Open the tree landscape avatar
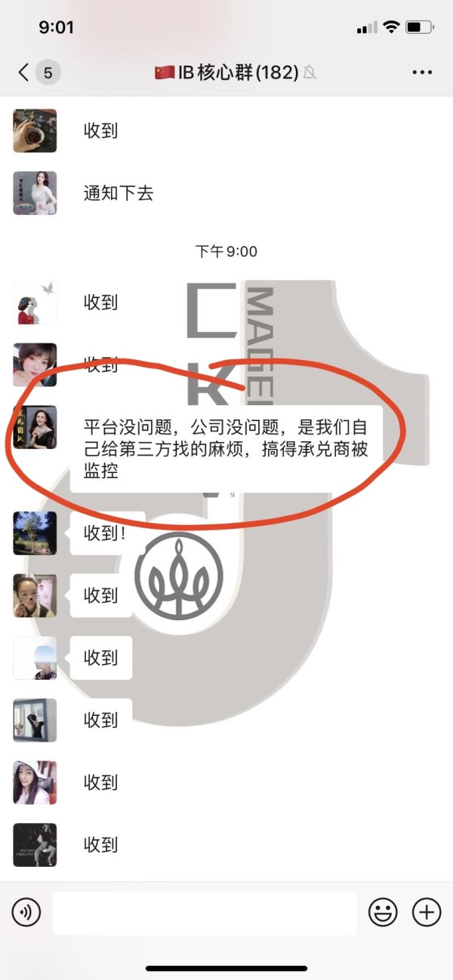 point(35,533)
